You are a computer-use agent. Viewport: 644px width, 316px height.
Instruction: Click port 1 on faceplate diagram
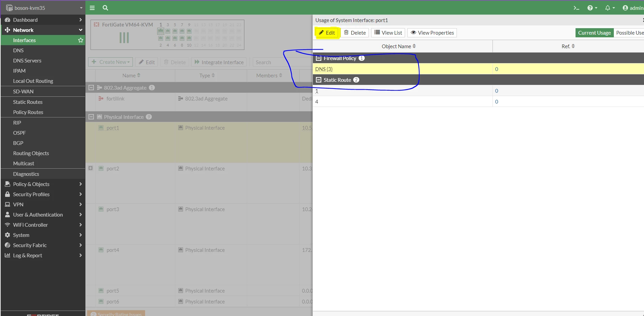[161, 31]
